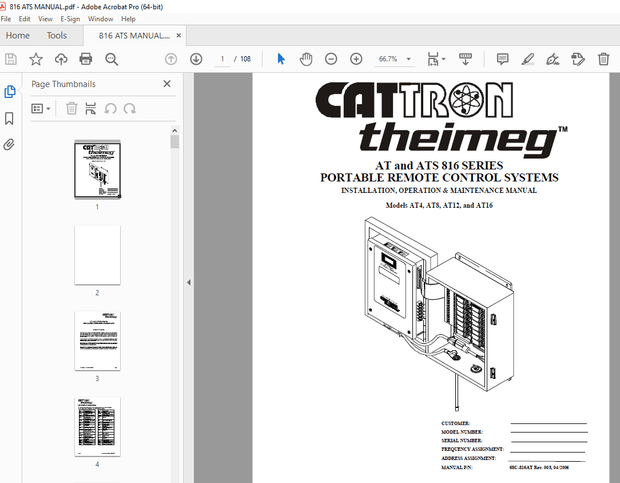Click the page number input field
Screen dimensions: 620x483
(222, 59)
